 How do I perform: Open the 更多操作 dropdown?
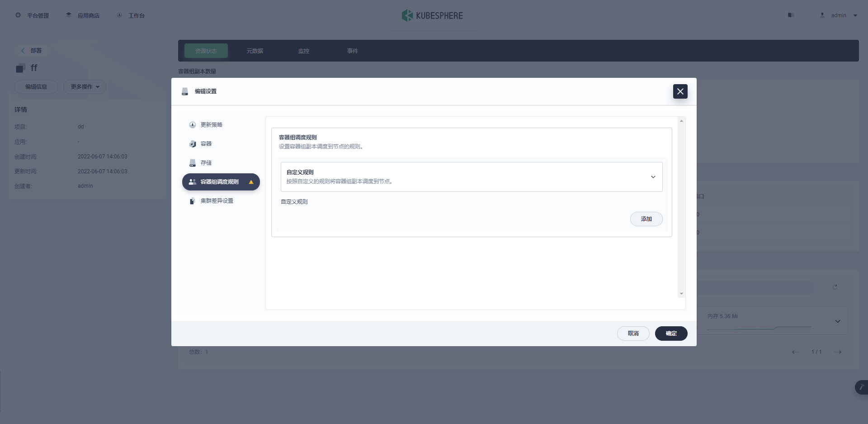point(85,87)
